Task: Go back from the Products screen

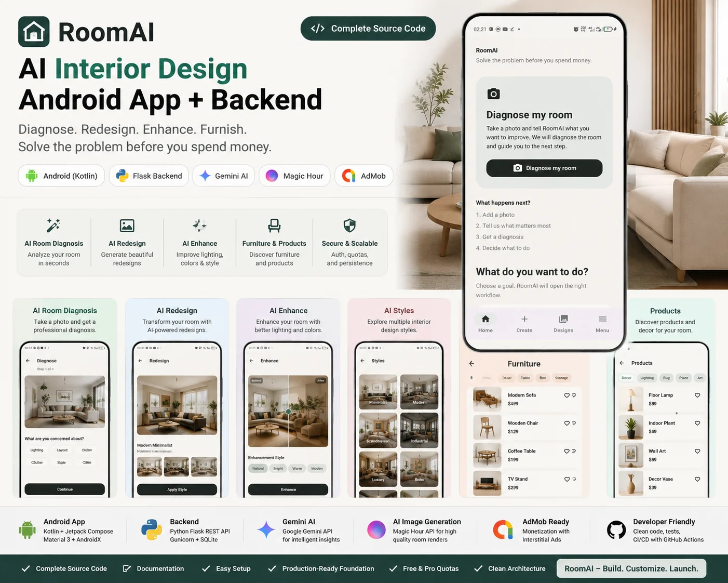Action: pos(622,363)
